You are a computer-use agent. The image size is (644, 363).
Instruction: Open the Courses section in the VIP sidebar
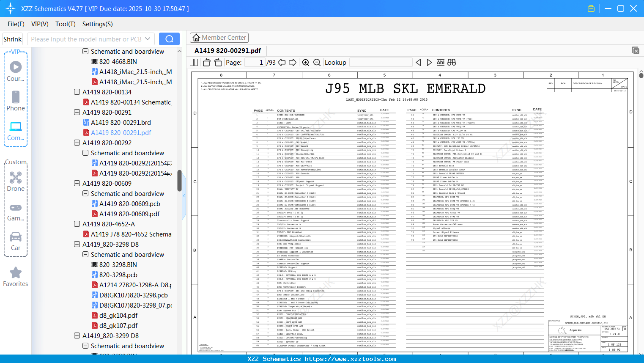coord(16,71)
